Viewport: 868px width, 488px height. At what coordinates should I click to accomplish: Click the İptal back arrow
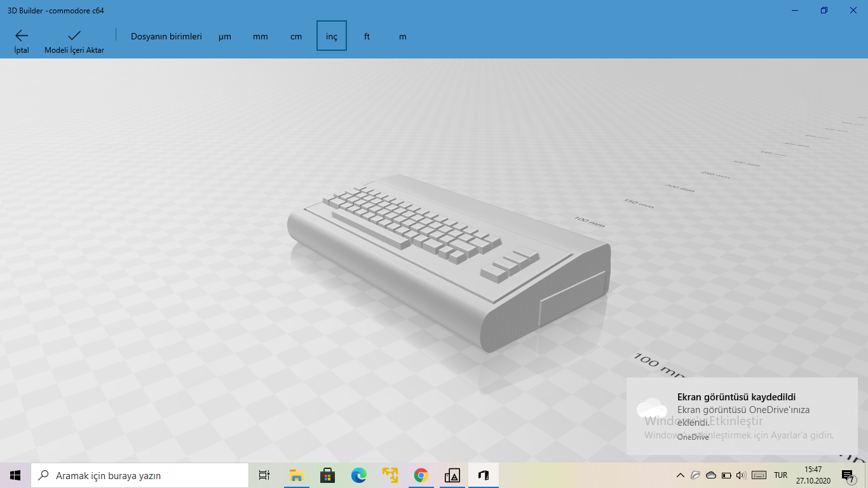point(22,41)
